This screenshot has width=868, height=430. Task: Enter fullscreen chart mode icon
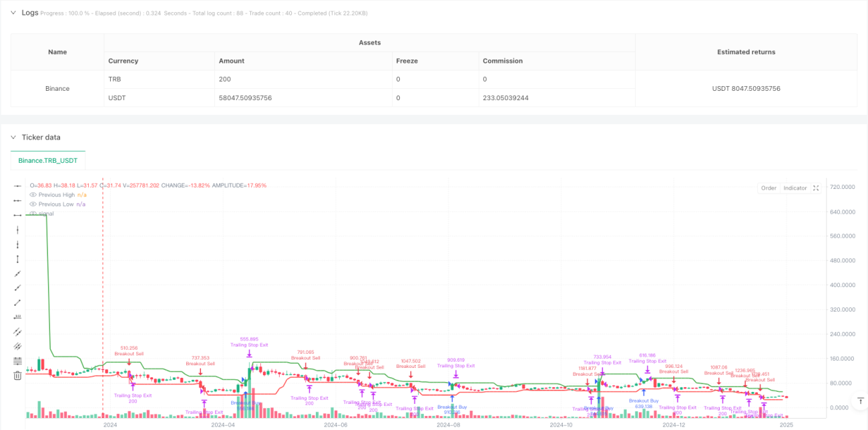click(x=816, y=188)
